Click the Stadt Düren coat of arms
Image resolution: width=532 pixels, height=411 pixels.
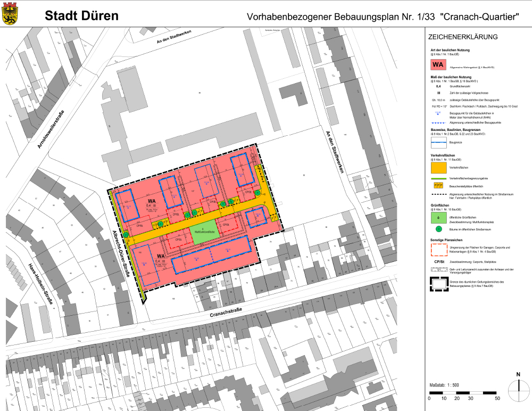point(11,14)
